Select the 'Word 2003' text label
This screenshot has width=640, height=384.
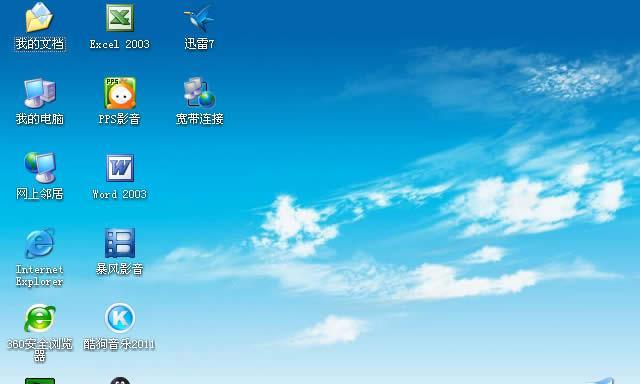click(x=120, y=194)
